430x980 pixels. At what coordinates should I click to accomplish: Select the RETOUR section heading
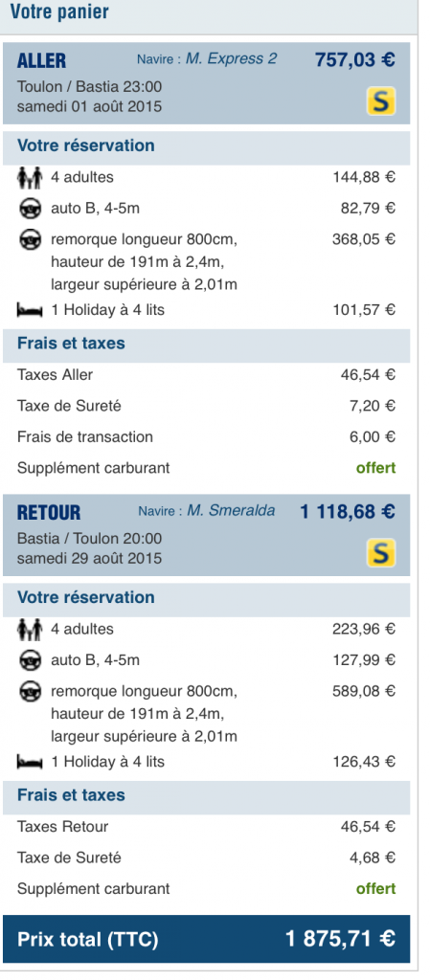[x=49, y=513]
